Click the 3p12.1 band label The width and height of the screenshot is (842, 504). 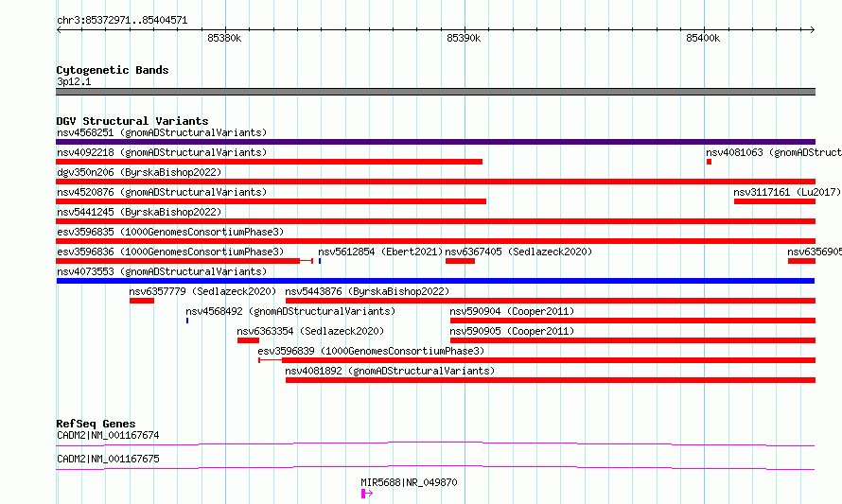pyautogui.click(x=74, y=81)
